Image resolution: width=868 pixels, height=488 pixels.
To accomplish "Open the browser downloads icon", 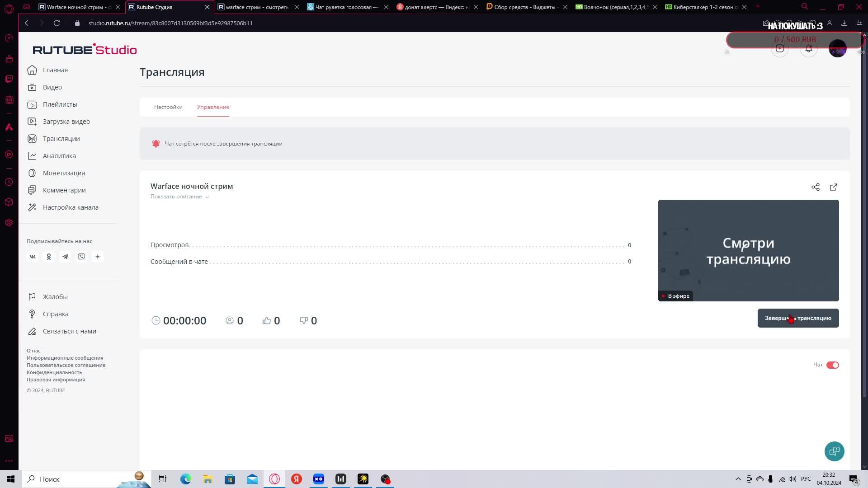I will click(844, 23).
